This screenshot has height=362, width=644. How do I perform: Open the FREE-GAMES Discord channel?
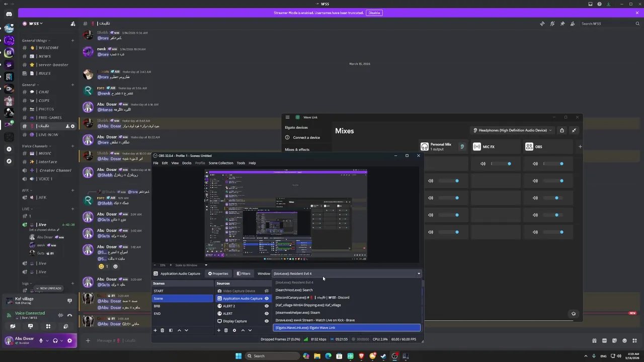(x=48, y=118)
